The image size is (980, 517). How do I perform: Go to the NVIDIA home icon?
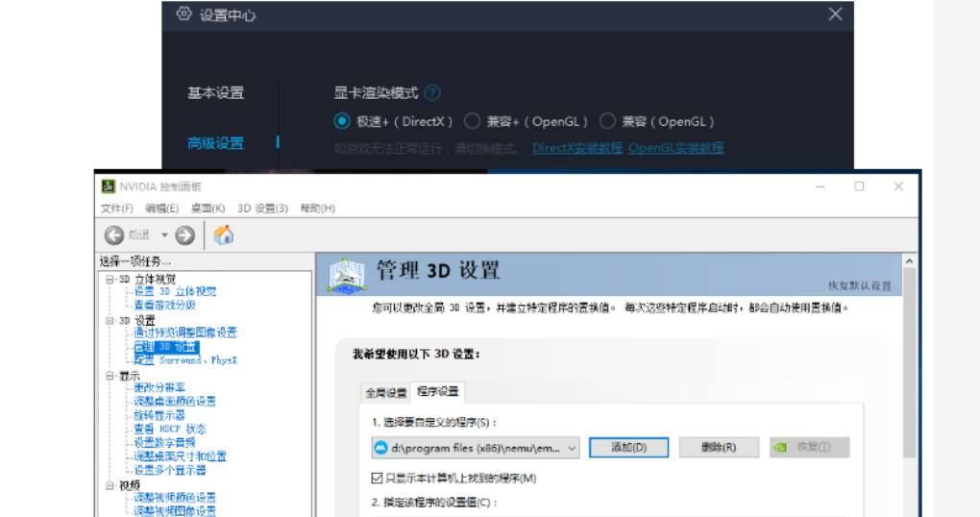coord(223,235)
